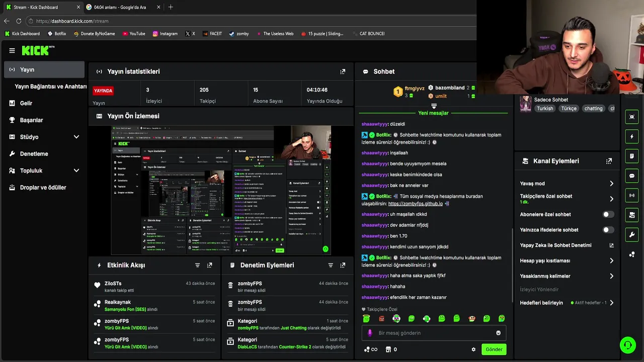
Task: Pop out the Kanal Eylemleri panel
Action: [609, 161]
